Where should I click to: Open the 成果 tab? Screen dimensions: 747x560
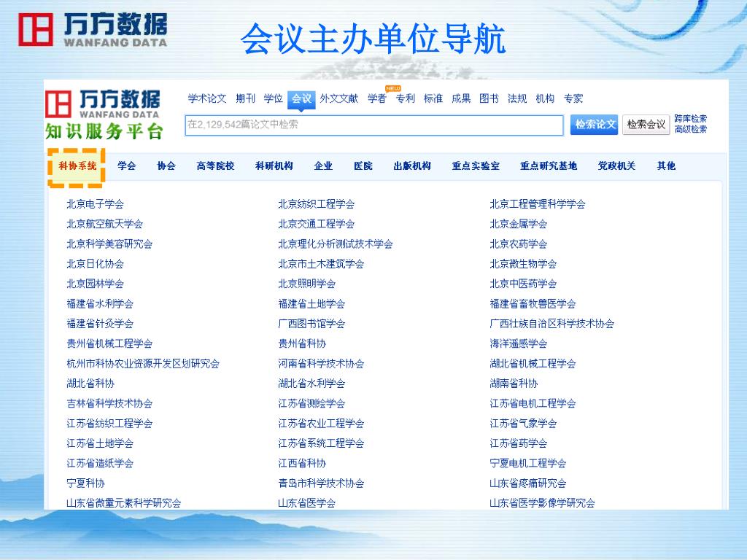point(461,98)
